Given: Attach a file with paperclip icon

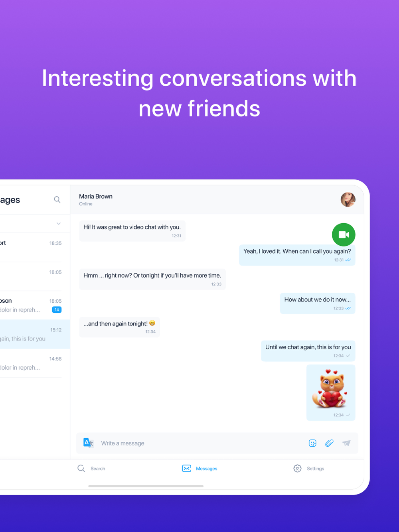Looking at the screenshot, I should tap(329, 443).
